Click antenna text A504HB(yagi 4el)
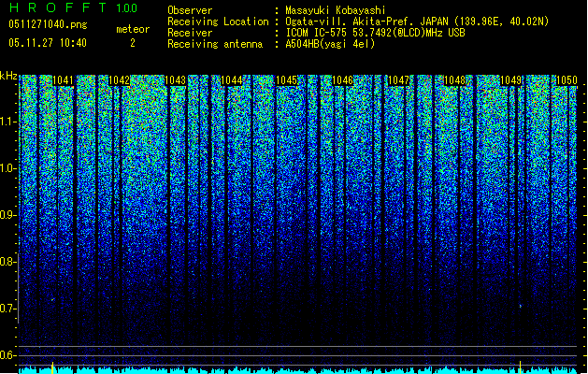Viewport: 588px width, 374px height. pos(330,44)
